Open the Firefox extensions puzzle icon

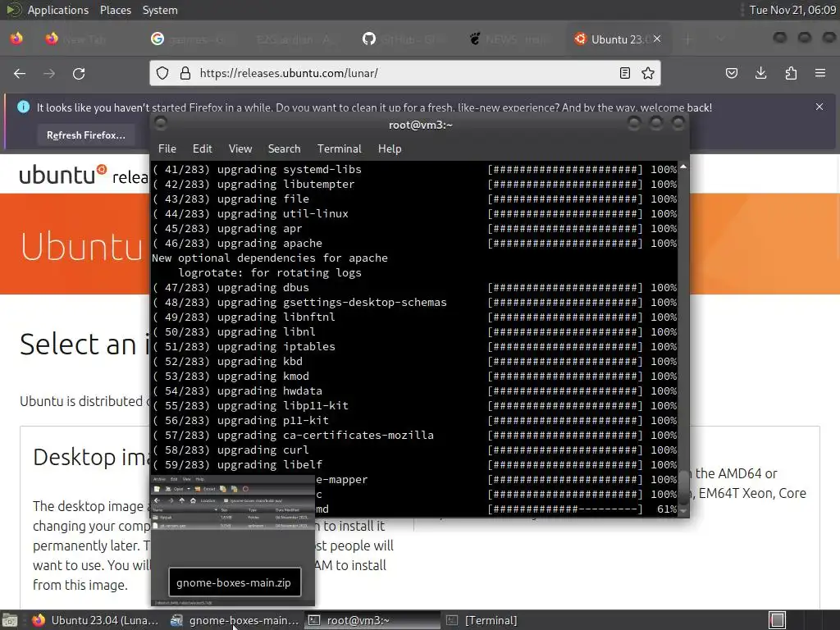[791, 73]
